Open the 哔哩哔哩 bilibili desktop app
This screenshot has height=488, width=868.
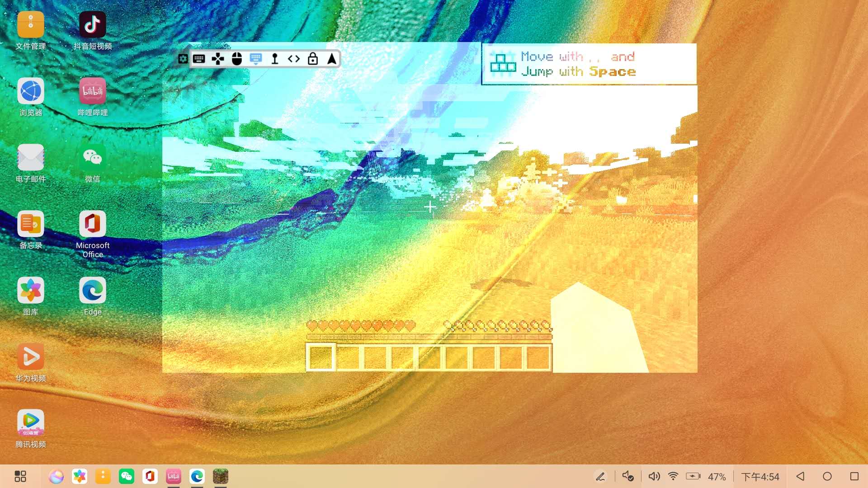[x=93, y=91]
